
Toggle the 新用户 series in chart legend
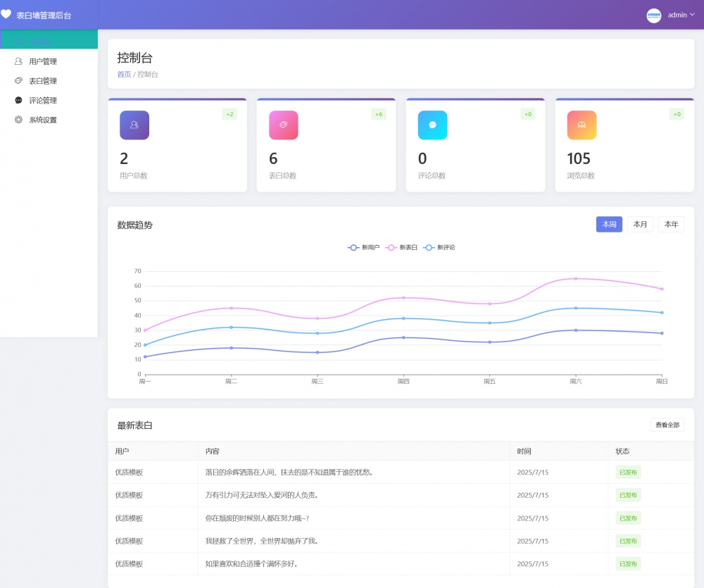363,248
